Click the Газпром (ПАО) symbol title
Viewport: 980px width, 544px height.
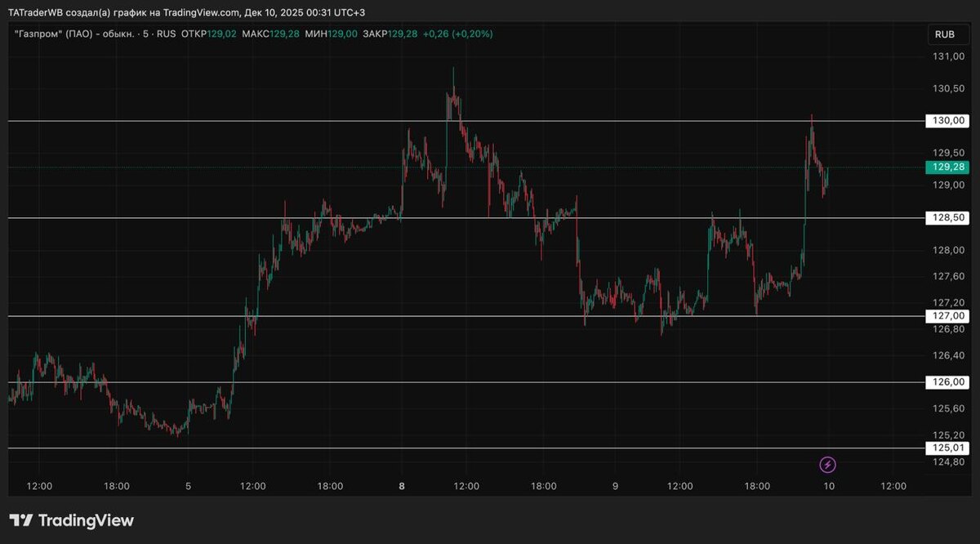pyautogui.click(x=76, y=34)
